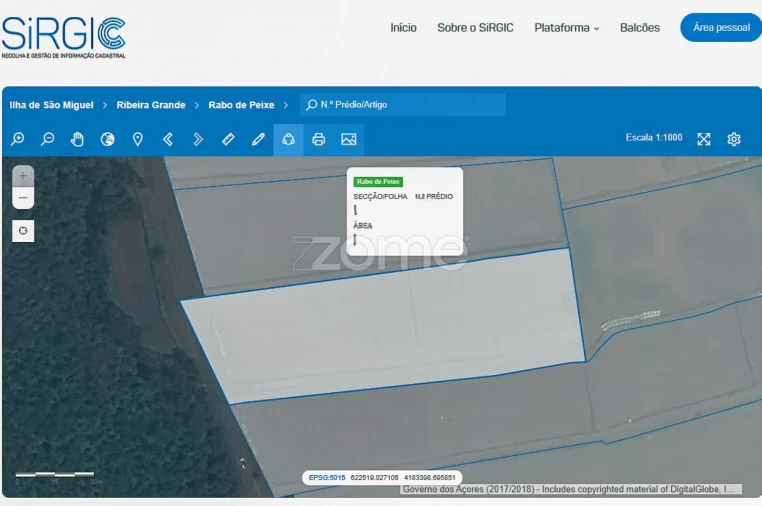Select the ruler measure tool
762x506 pixels.
[x=228, y=139]
